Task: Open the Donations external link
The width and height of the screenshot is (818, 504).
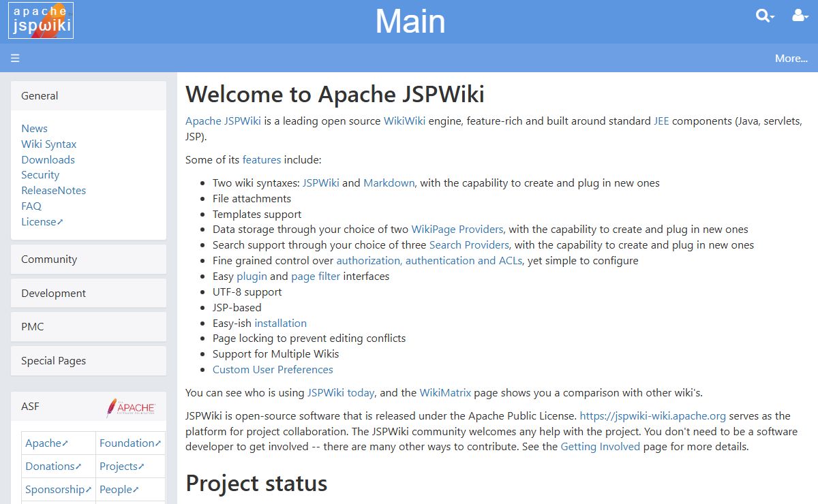Action: [x=53, y=467]
